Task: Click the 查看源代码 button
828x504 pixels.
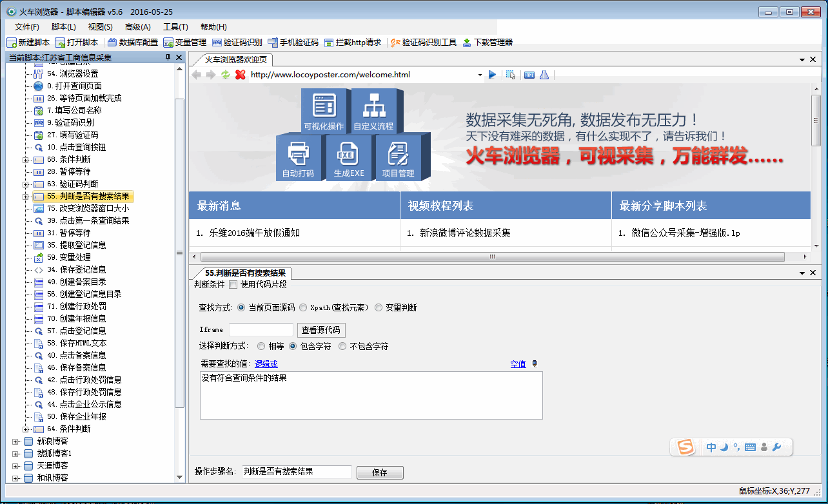Action: coord(321,330)
